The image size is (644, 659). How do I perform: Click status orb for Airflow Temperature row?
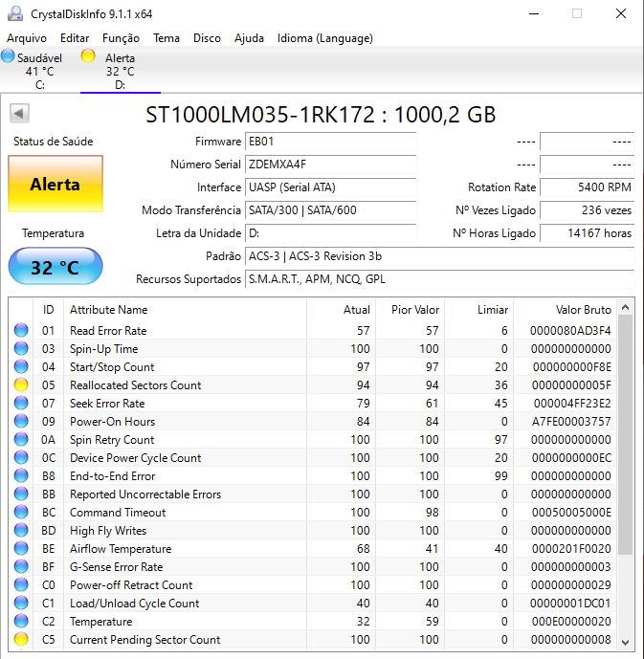click(21, 548)
